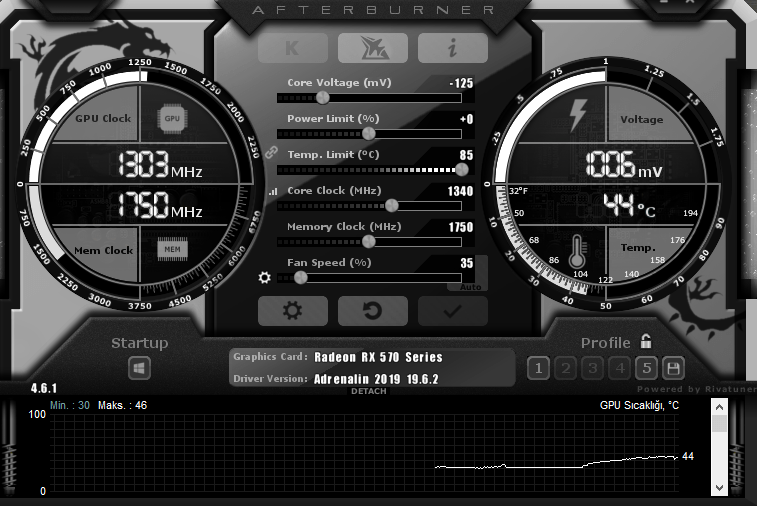Click the Fan Speed value 35
757x506 pixels.
(466, 263)
